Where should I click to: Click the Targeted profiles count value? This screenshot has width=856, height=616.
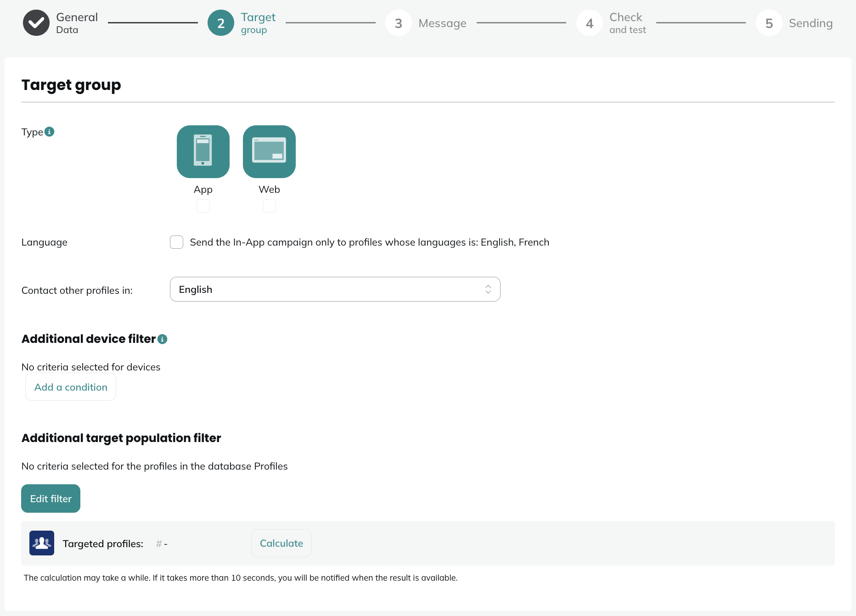pos(162,544)
